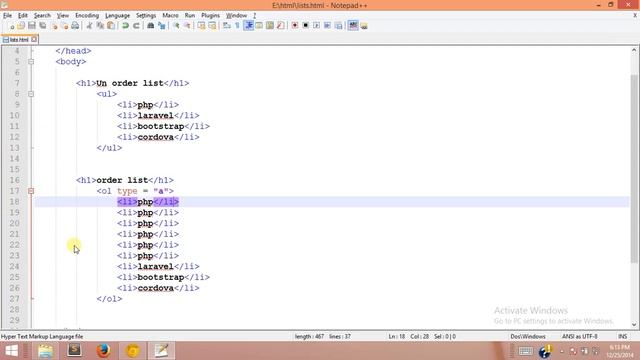Click ANSI as UTF-8 encoding in status bar
The height and width of the screenshot is (360, 640).
tap(580, 336)
